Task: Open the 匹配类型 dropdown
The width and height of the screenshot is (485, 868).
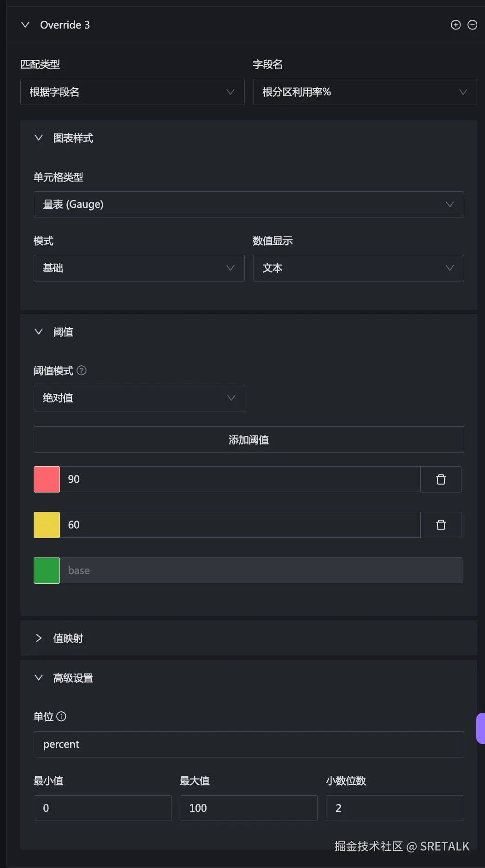Action: pos(132,92)
